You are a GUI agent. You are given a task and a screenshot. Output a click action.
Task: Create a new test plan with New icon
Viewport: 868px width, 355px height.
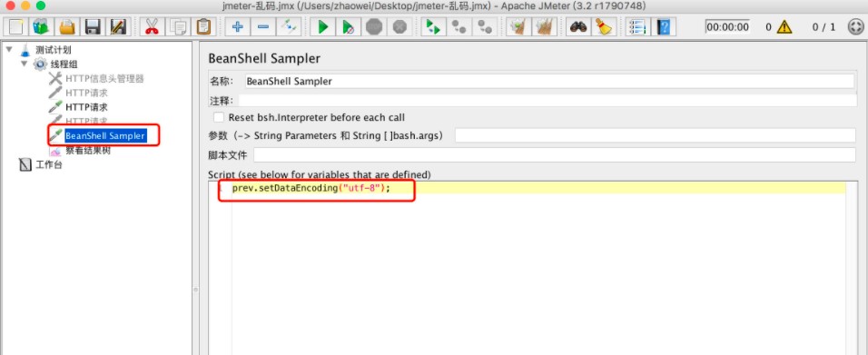point(16,26)
